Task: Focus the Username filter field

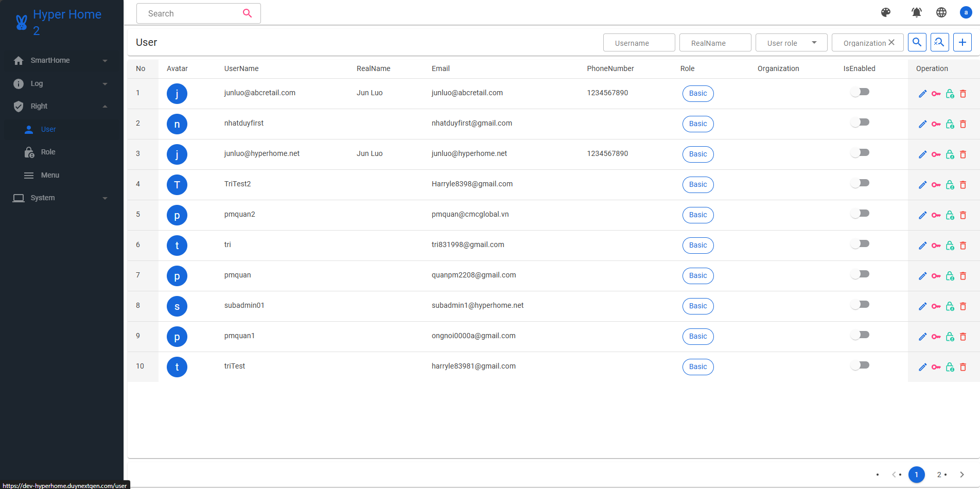Action: (x=639, y=43)
